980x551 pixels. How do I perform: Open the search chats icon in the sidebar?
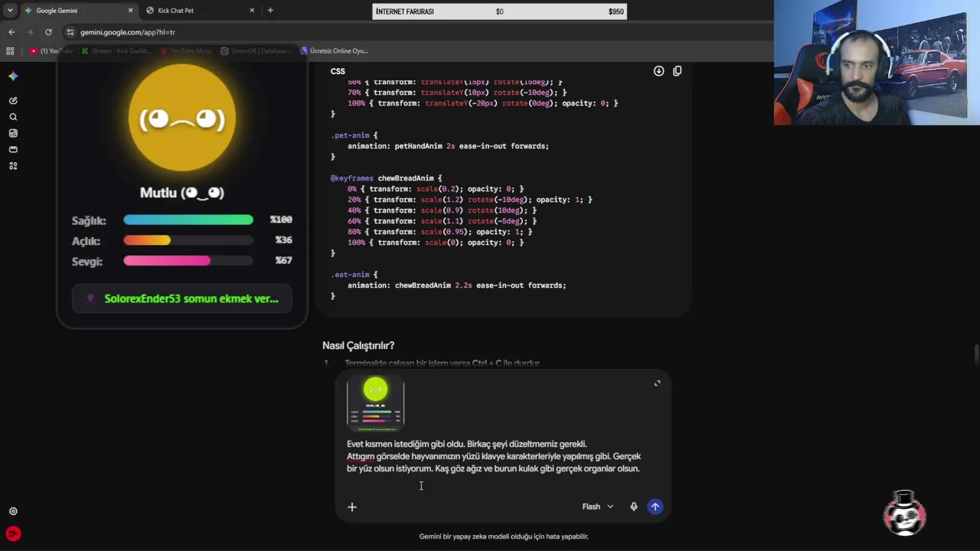pos(13,117)
